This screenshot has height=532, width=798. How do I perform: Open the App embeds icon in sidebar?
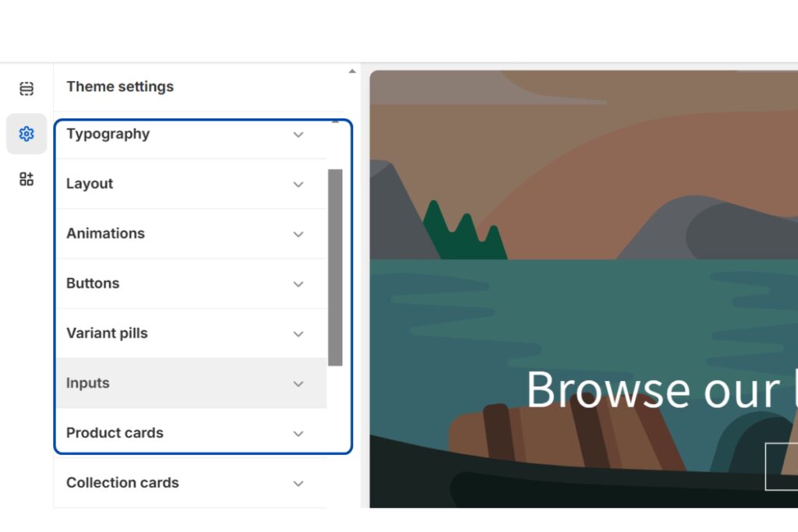[26, 179]
